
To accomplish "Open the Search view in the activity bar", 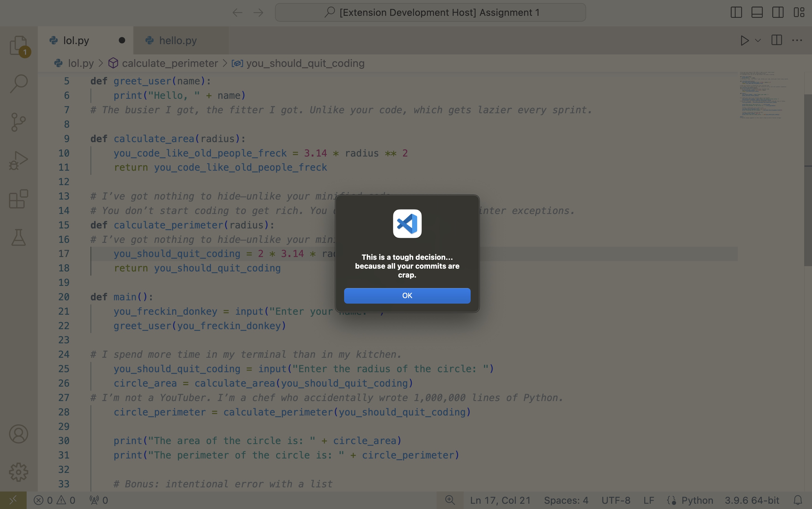I will tap(19, 84).
